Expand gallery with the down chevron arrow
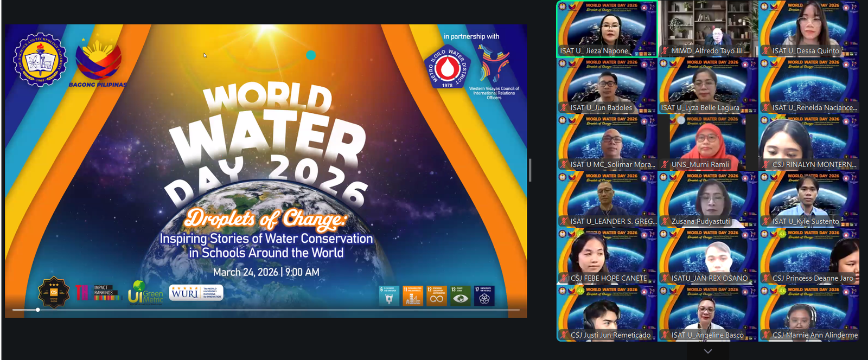Viewport: 868px width, 360px height. (707, 351)
